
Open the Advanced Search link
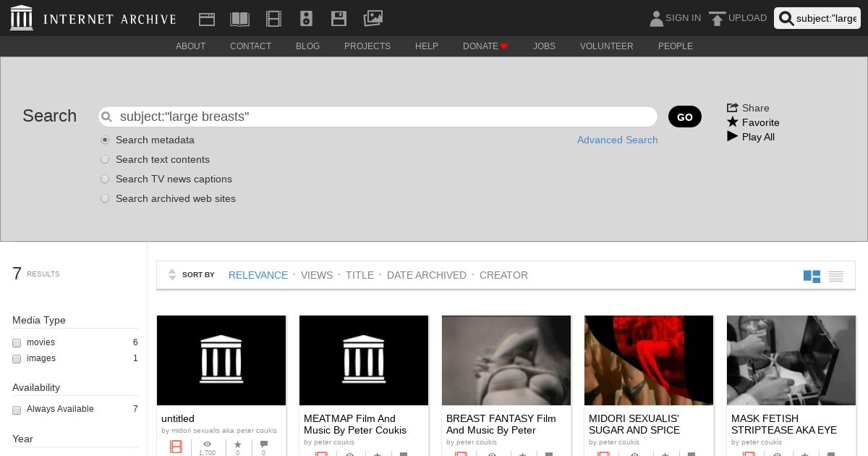pyautogui.click(x=618, y=140)
